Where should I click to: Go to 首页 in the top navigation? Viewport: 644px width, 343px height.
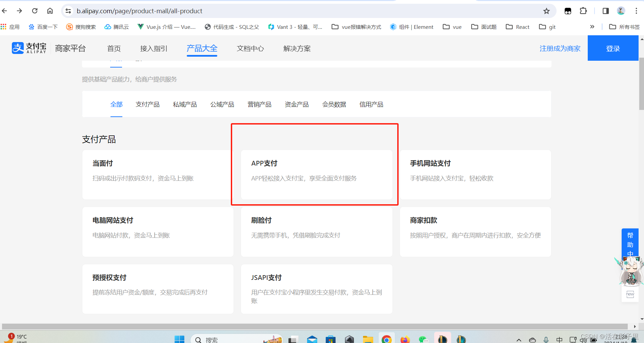[x=114, y=49]
